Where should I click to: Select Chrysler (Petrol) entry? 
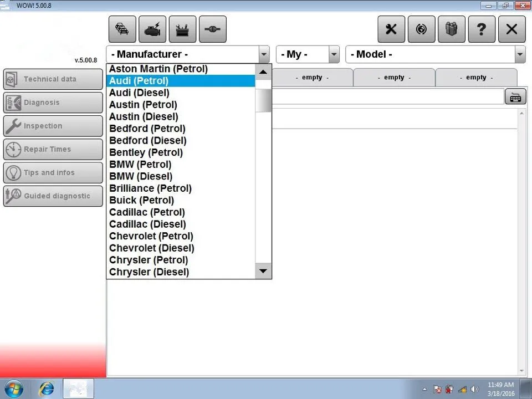pyautogui.click(x=181, y=260)
